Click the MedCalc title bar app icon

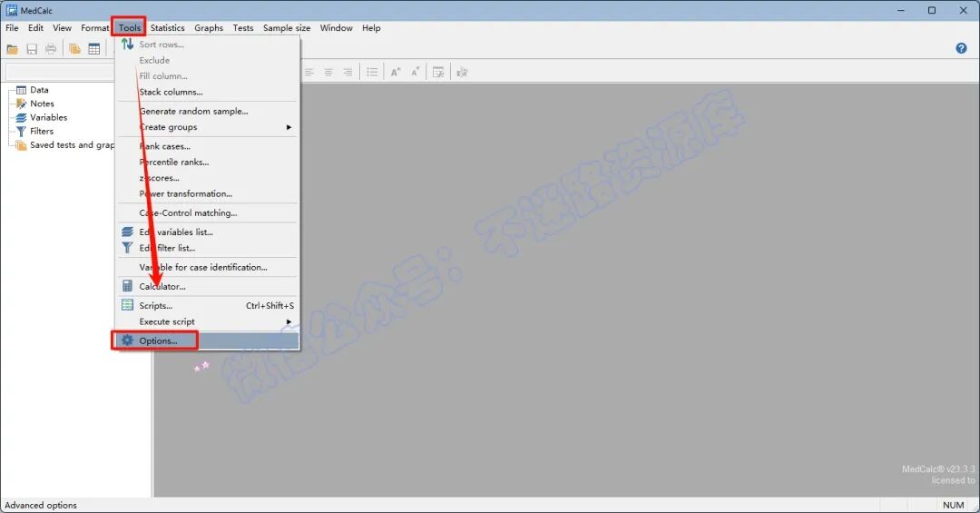(11, 10)
